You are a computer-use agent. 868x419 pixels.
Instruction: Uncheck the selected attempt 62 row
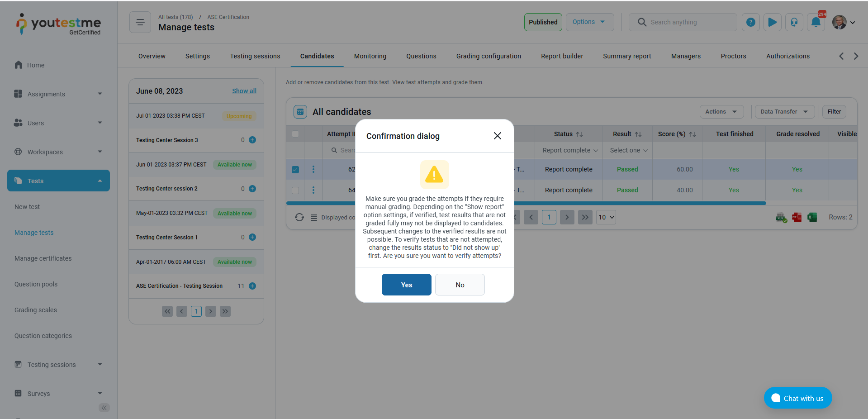[x=295, y=169]
